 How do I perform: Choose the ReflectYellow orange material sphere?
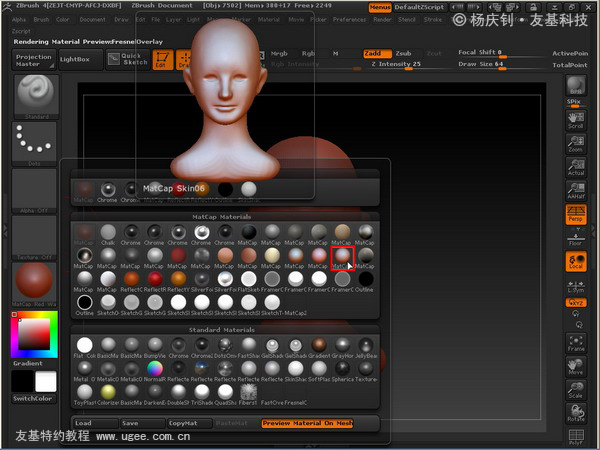click(178, 281)
